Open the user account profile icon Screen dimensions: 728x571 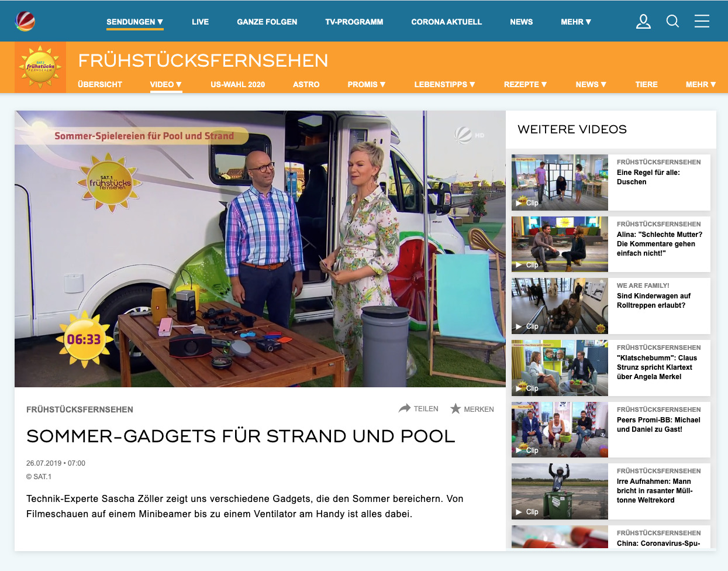tap(643, 22)
